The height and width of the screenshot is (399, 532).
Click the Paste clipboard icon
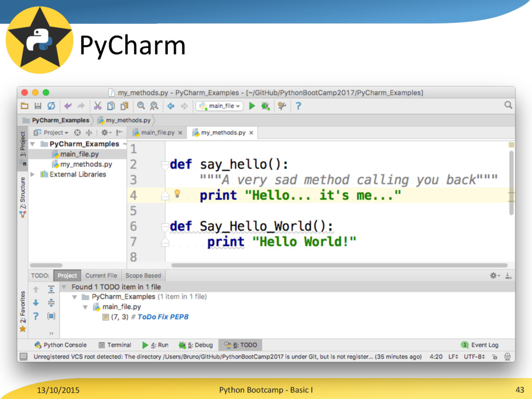pyautogui.click(x=125, y=106)
